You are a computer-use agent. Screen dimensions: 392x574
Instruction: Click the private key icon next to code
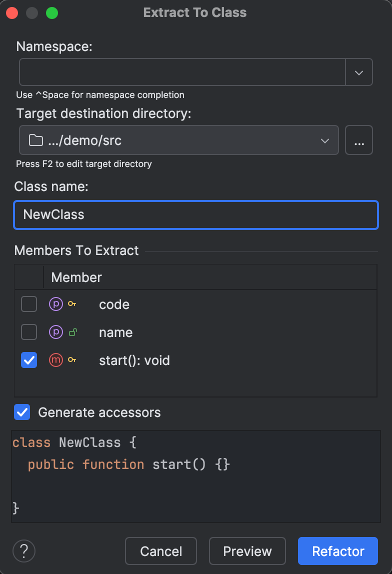pos(72,303)
